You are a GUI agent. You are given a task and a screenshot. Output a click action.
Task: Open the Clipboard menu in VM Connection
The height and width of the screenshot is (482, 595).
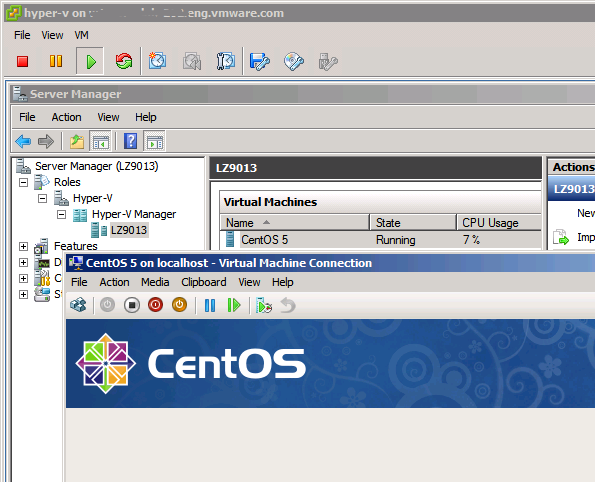pos(204,282)
